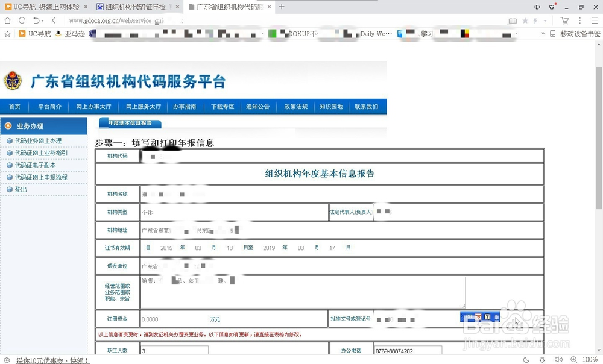Click the vibrate/mute title bar icon

(x=537, y=7)
